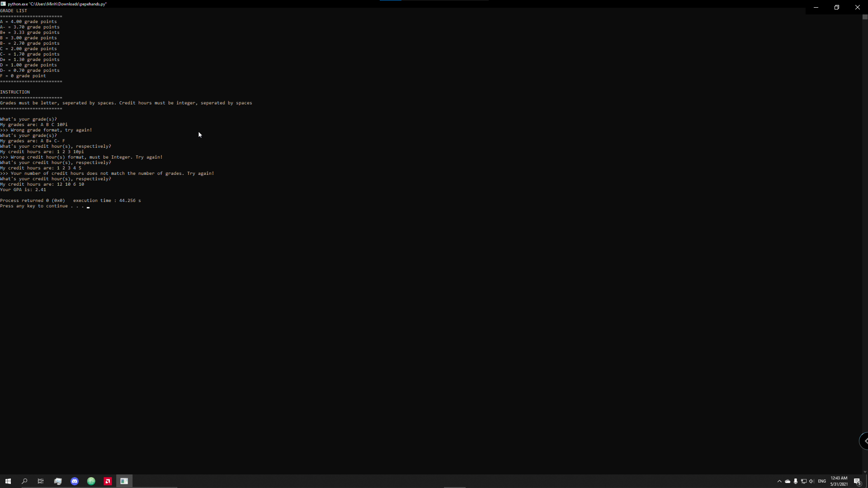Open the Atom editor taskbar icon
Viewport: 868px width, 488px height.
91,481
